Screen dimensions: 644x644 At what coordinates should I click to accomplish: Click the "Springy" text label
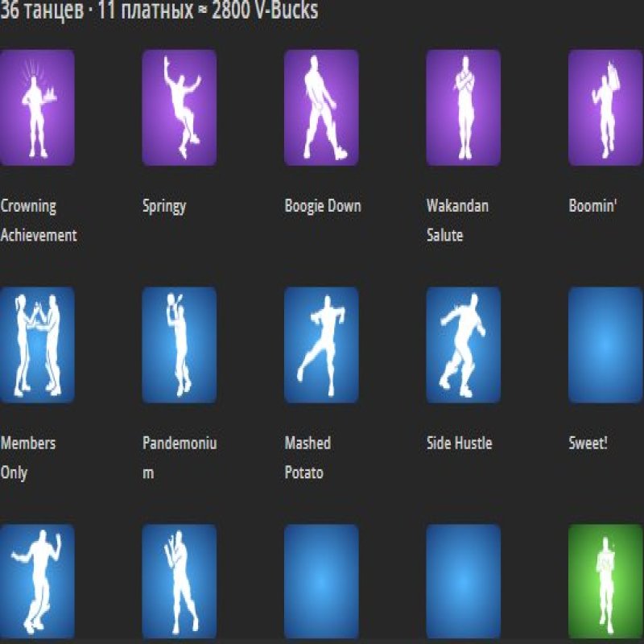point(164,206)
